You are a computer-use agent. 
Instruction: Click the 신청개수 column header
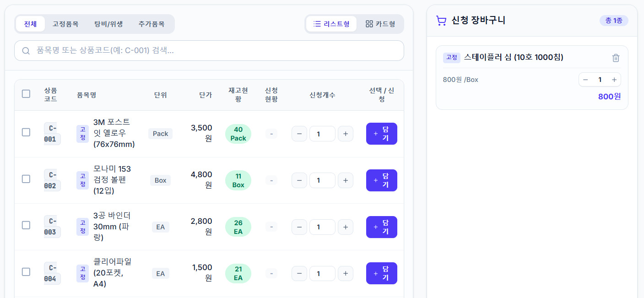point(322,95)
